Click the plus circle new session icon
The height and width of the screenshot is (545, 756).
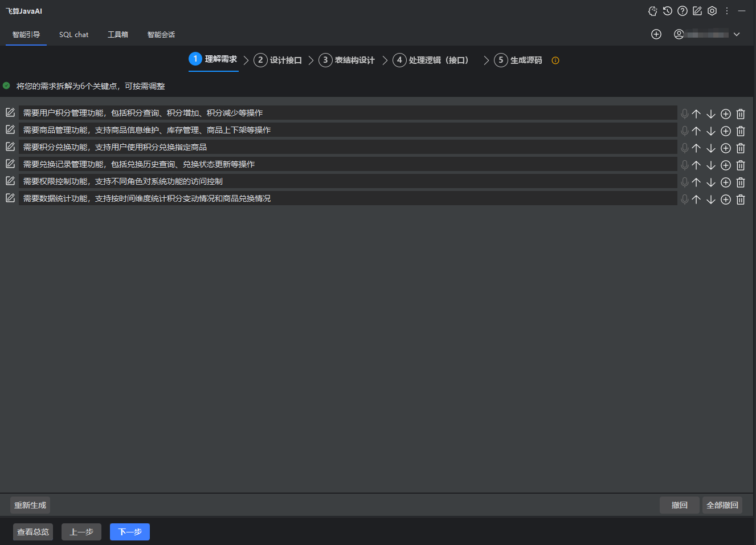(656, 34)
